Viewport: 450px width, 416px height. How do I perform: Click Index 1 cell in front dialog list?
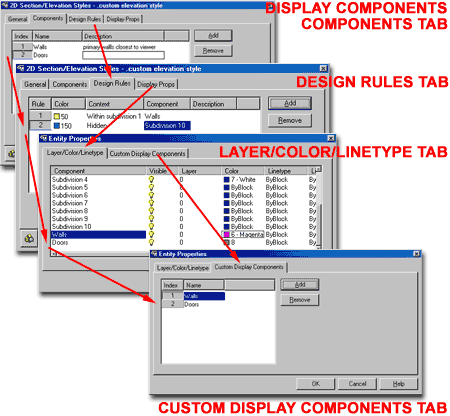(172, 295)
